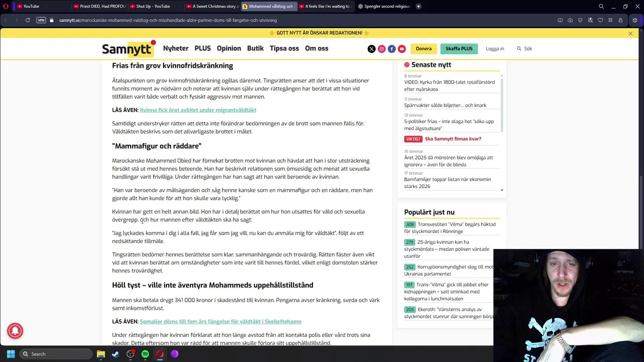
Task: Click the yellow Donera button
Action: coord(424,49)
